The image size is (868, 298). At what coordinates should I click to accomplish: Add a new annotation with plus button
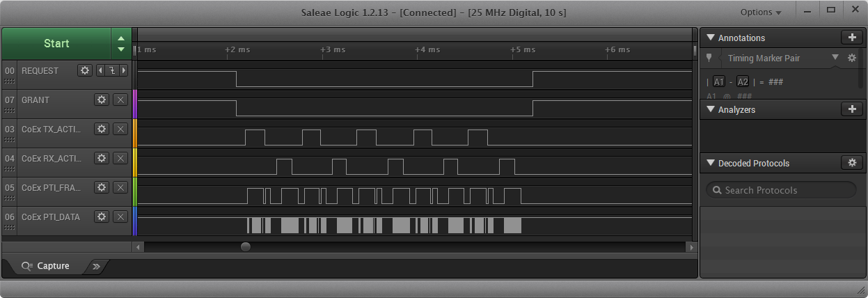tap(851, 38)
